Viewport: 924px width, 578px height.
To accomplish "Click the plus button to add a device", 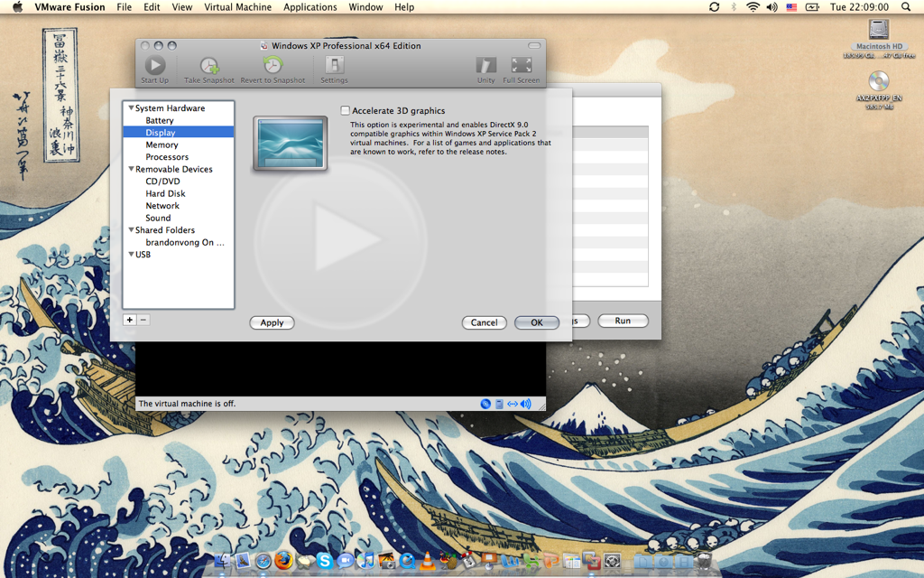I will [130, 320].
